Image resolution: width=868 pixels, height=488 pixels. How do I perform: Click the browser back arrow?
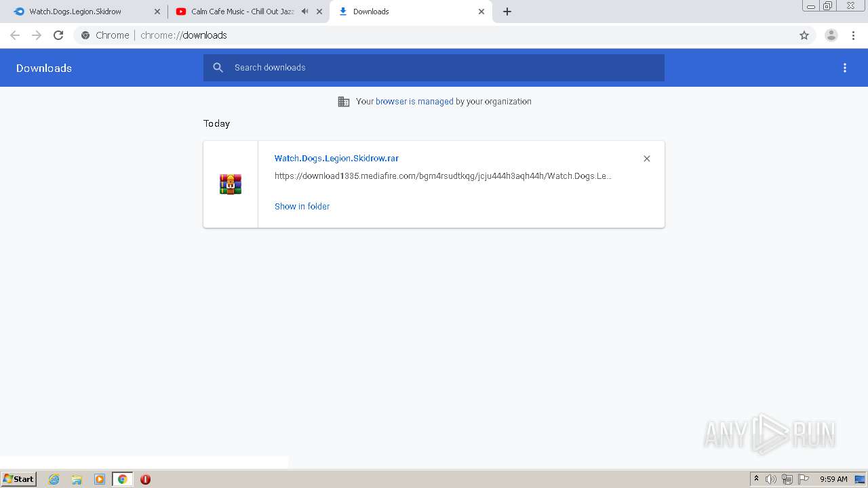point(15,35)
